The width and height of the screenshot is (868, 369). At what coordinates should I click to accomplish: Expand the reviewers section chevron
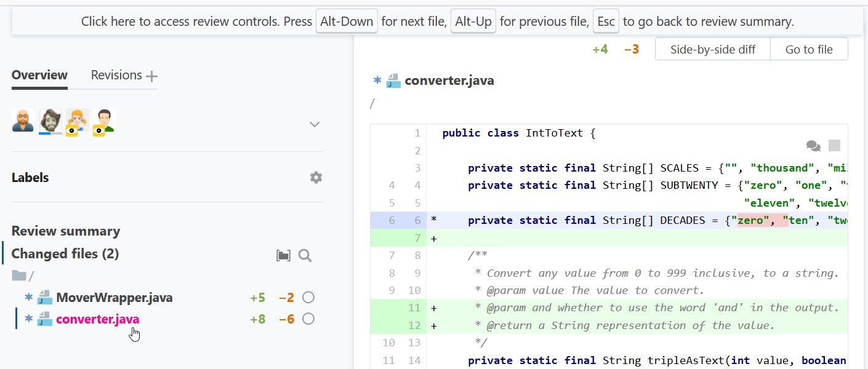[x=315, y=124]
